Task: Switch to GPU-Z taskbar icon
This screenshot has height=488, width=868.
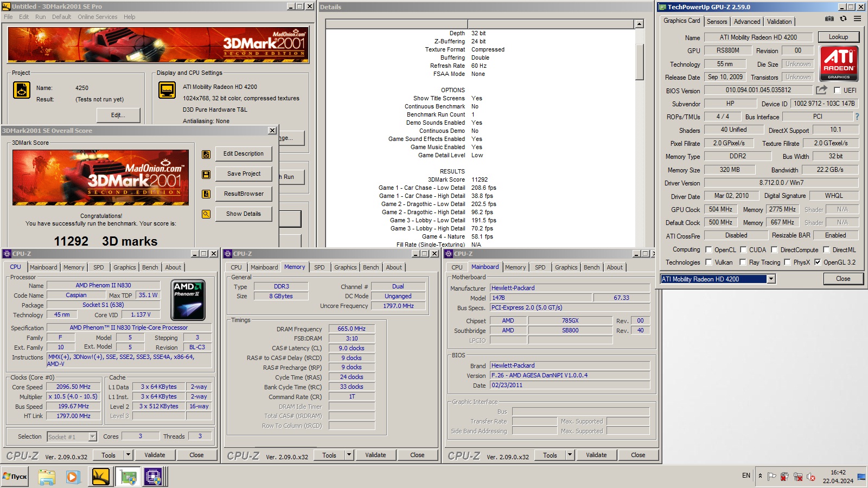Action: tap(129, 477)
